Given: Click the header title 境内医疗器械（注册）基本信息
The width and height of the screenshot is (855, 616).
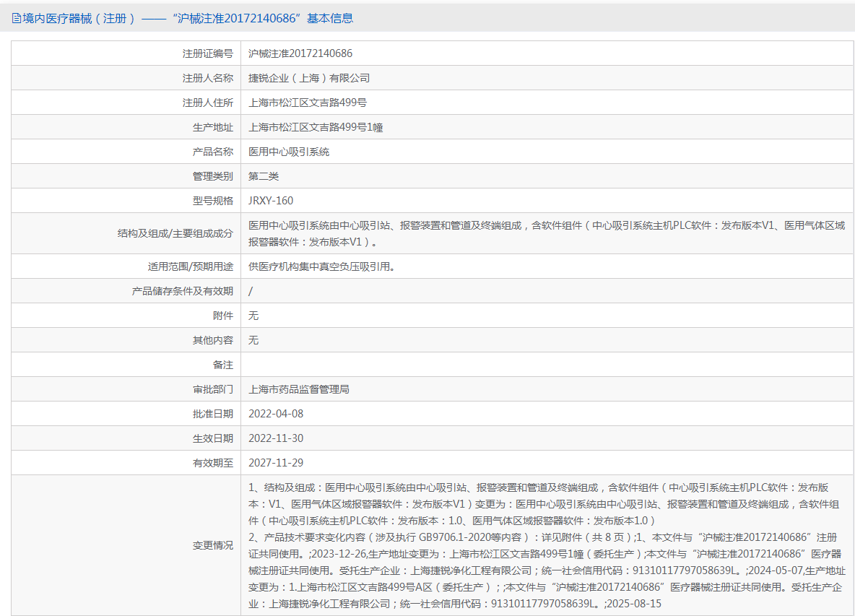Looking at the screenshot, I should point(188,19).
